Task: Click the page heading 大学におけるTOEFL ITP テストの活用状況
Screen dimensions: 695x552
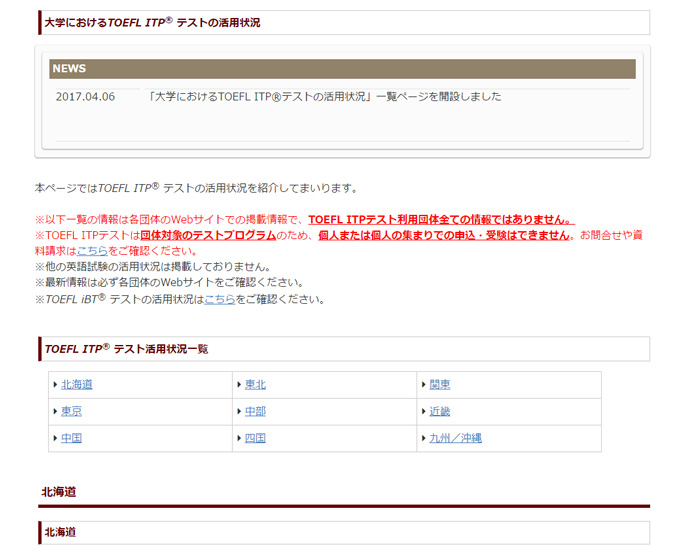Action: pos(152,23)
